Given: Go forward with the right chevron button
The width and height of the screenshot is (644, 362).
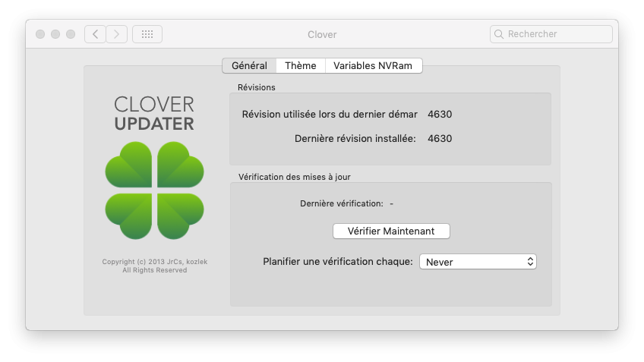Looking at the screenshot, I should click(x=117, y=34).
